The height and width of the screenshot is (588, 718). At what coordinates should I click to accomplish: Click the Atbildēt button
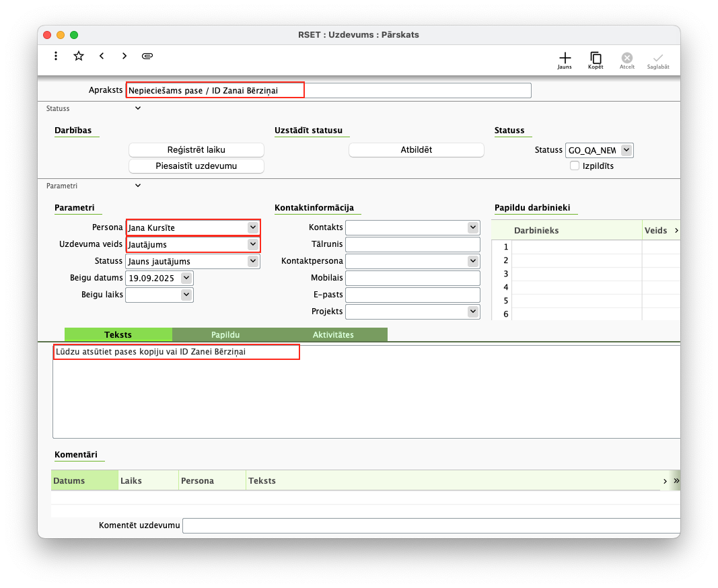pos(416,150)
